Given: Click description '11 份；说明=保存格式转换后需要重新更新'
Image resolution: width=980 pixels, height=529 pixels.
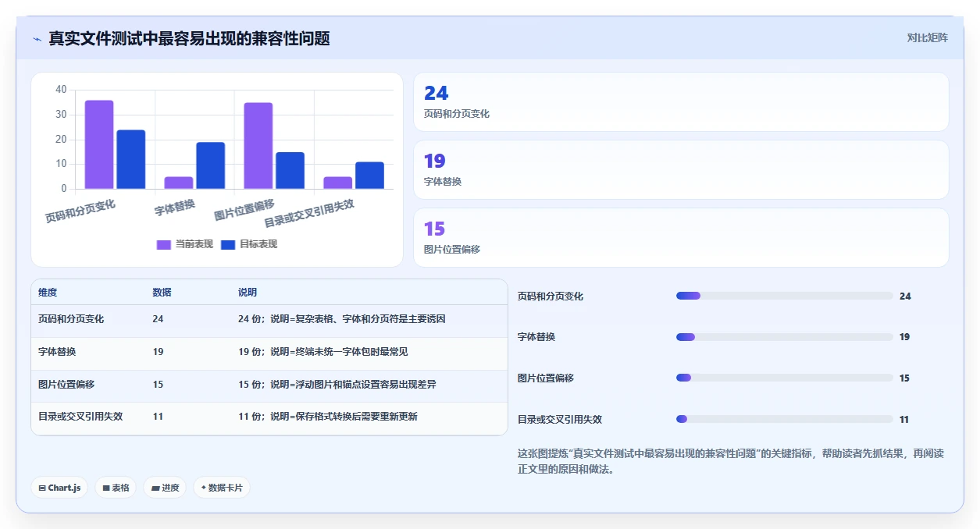Looking at the screenshot, I should (328, 417).
